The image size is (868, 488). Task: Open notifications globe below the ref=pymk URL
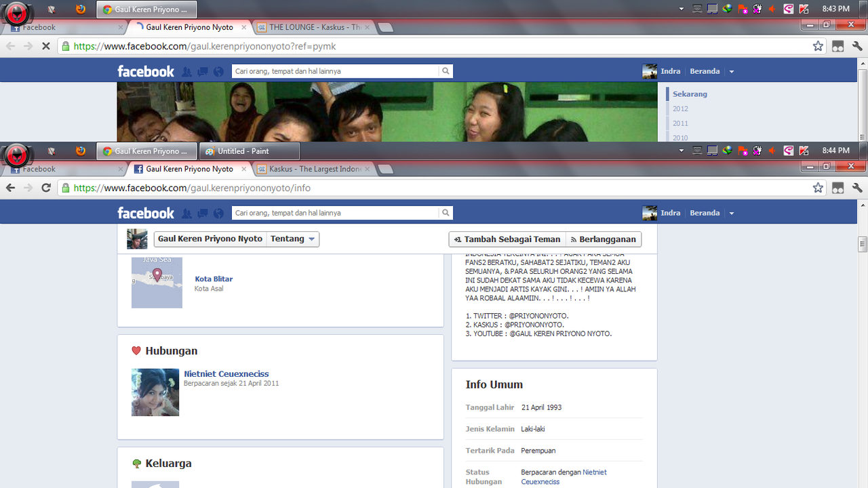pos(218,72)
